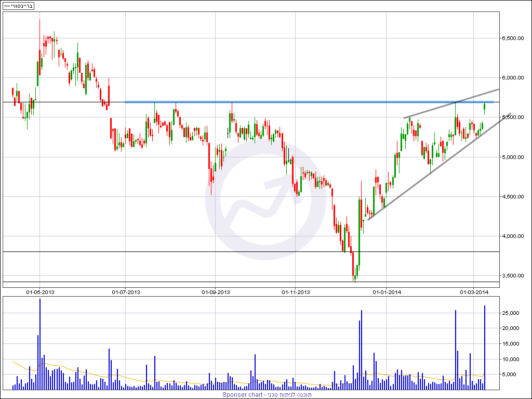This screenshot has width=532, height=399.
Task: Click the 01-09-2013 date label
Action: click(x=216, y=292)
